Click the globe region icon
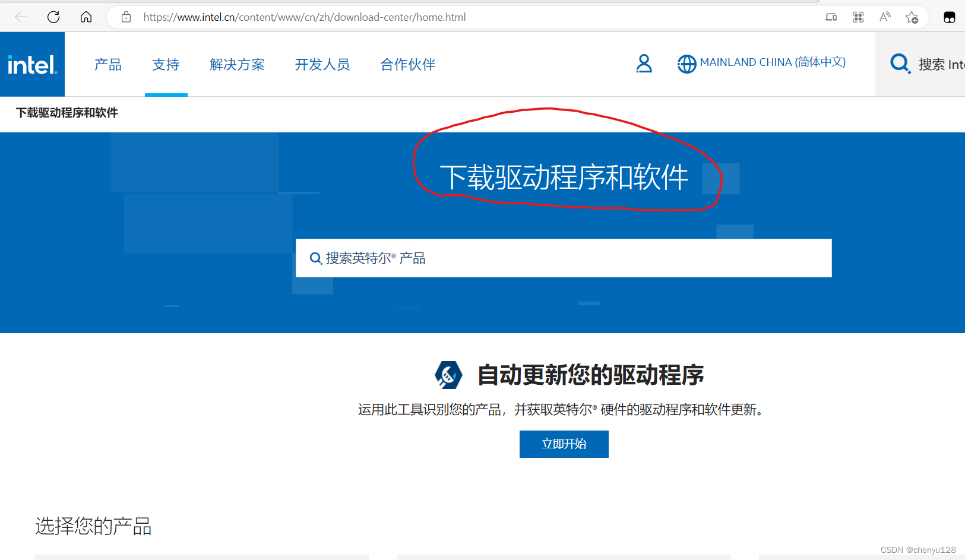This screenshot has width=965, height=560. point(686,64)
